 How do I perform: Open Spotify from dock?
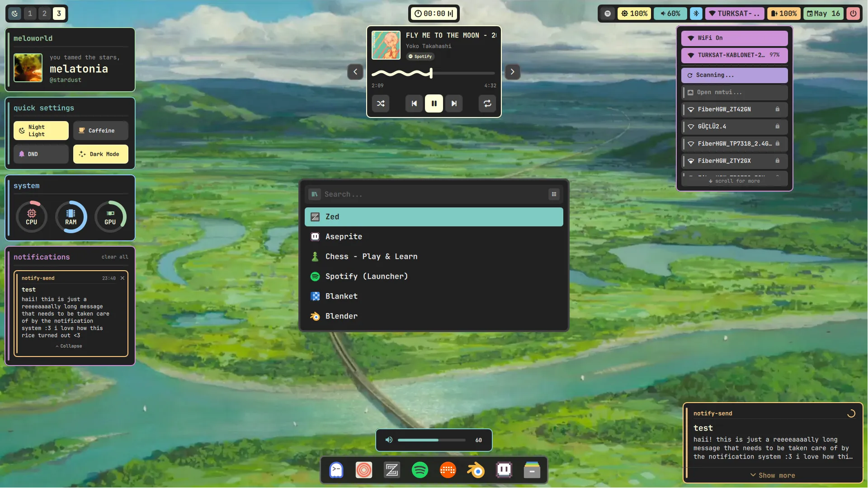click(x=420, y=470)
